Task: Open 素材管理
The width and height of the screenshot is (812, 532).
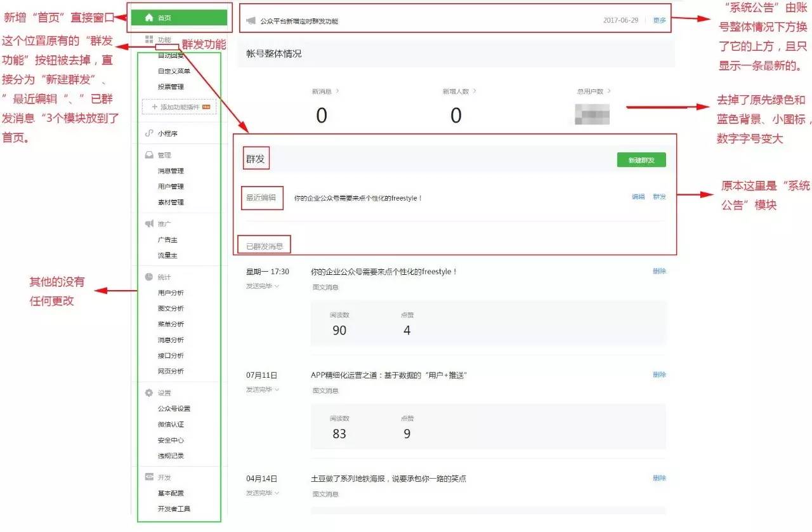Action: coord(171,203)
